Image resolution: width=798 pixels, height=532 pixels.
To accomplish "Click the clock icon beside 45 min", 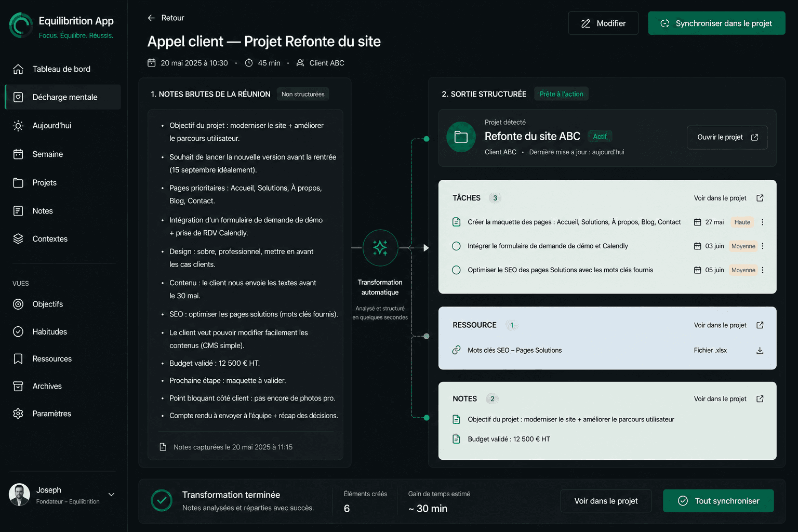I will (x=249, y=63).
